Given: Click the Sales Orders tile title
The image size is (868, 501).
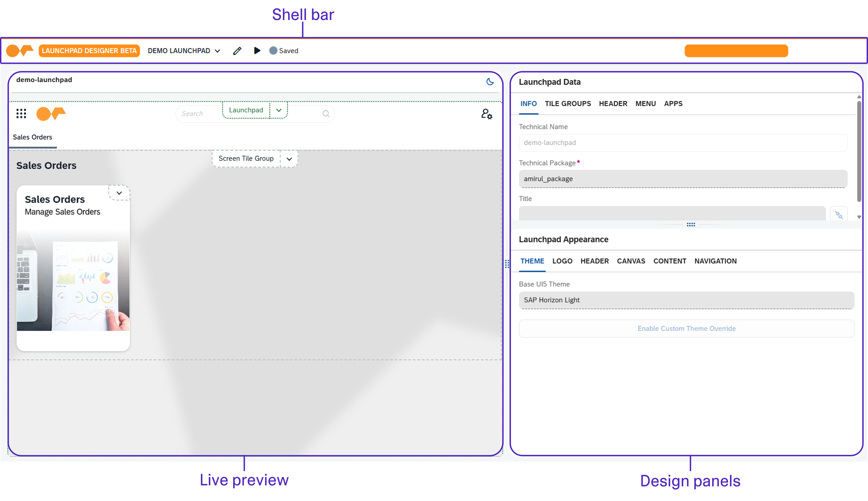Looking at the screenshot, I should (55, 200).
